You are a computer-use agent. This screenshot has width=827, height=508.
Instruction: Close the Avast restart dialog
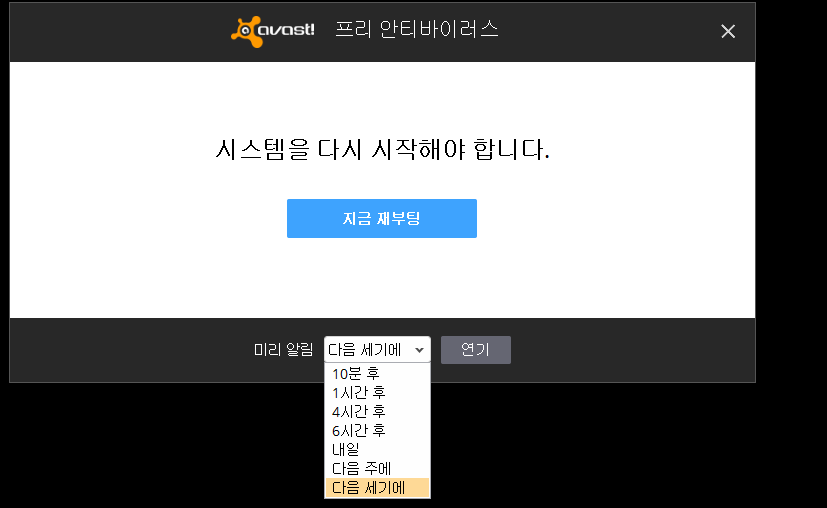point(728,32)
